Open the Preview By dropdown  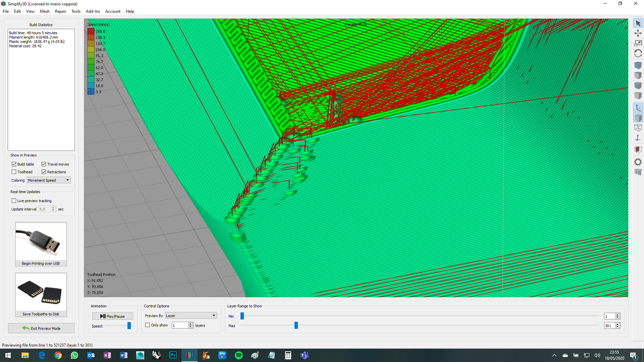(x=191, y=316)
